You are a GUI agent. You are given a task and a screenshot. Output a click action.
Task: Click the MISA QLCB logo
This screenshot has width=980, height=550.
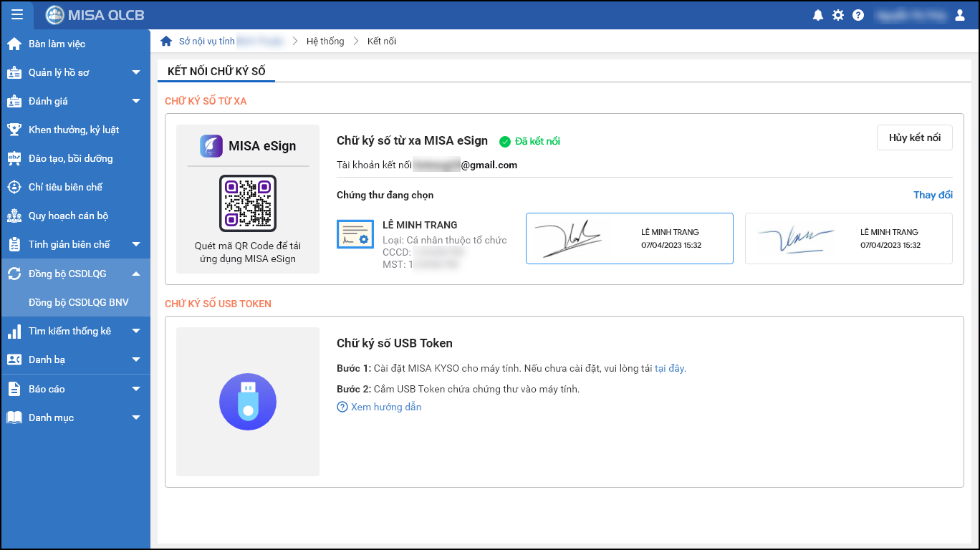point(95,14)
